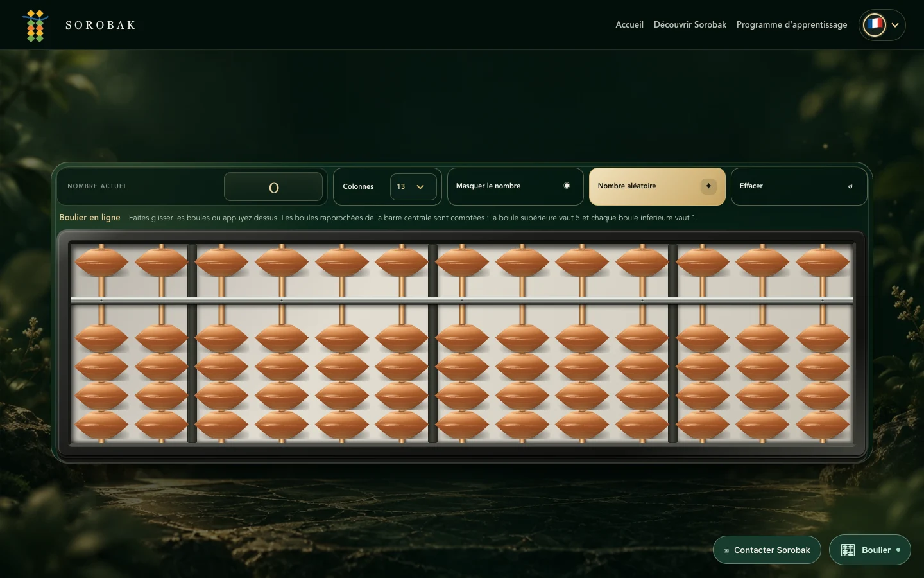Open Découvrir Sorobak menu item
Image resolution: width=924 pixels, height=578 pixels.
pos(690,25)
